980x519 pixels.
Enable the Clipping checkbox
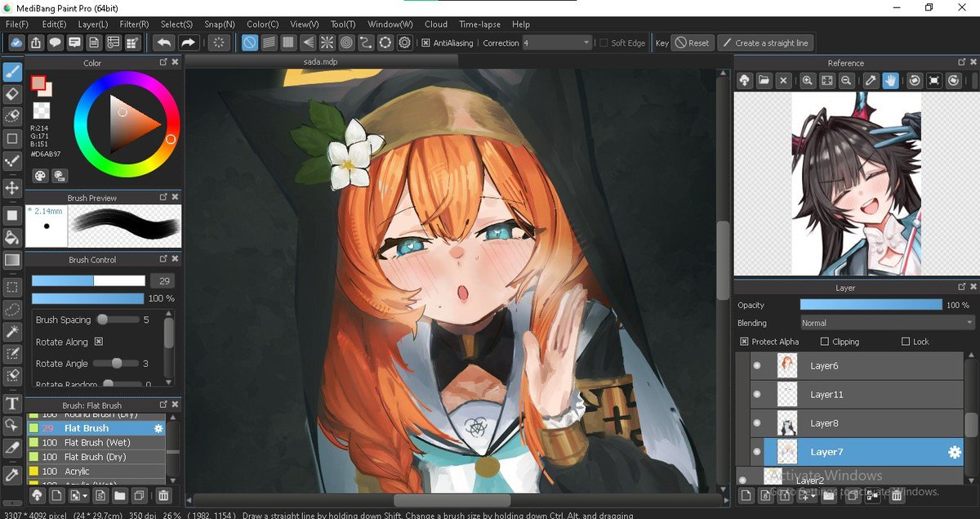[x=824, y=342]
